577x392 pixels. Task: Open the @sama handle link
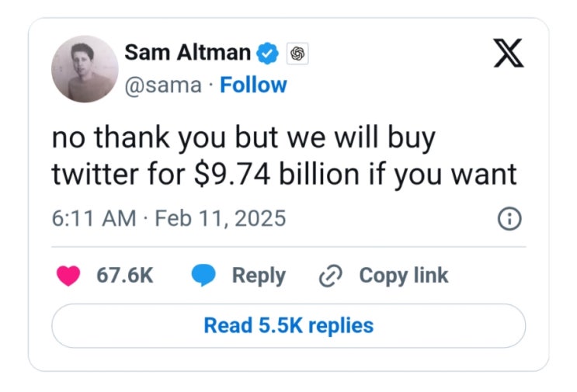(x=163, y=85)
